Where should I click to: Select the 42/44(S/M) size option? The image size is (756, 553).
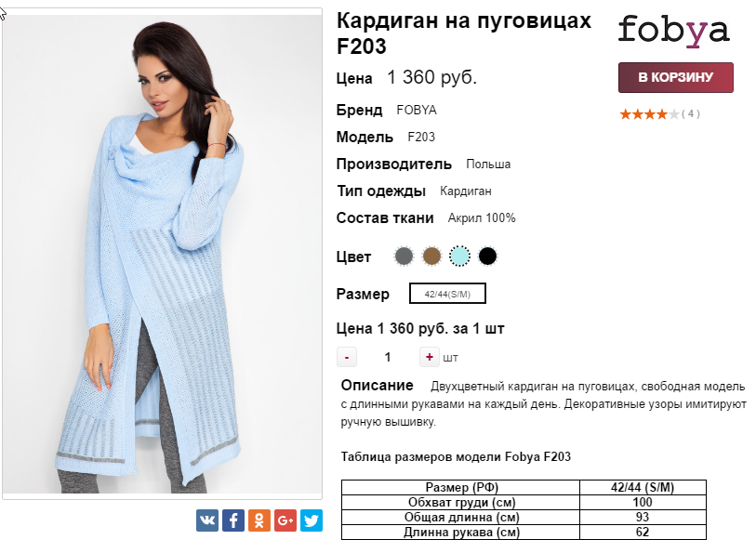click(447, 294)
